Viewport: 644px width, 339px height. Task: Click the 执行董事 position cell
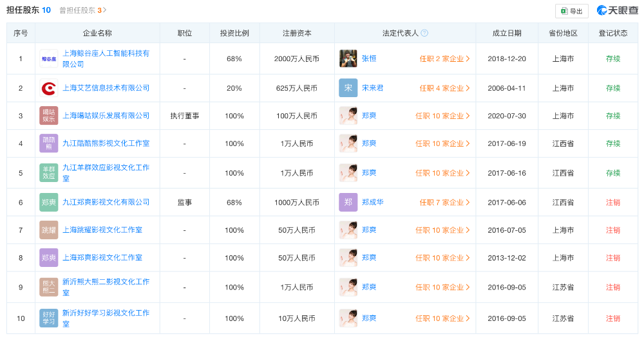[x=184, y=116]
